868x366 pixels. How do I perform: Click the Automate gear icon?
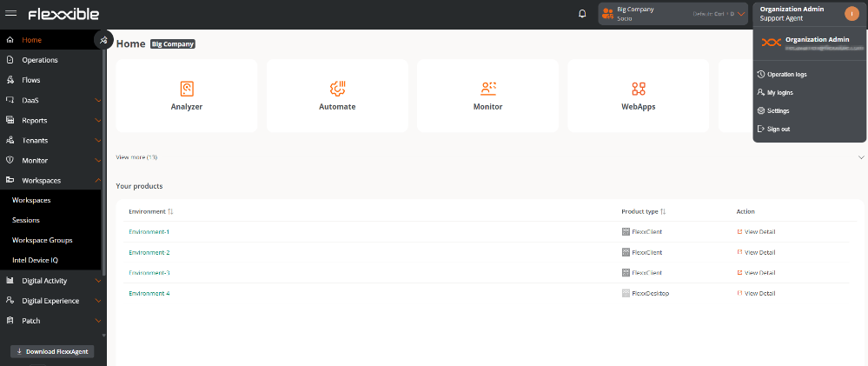click(337, 89)
